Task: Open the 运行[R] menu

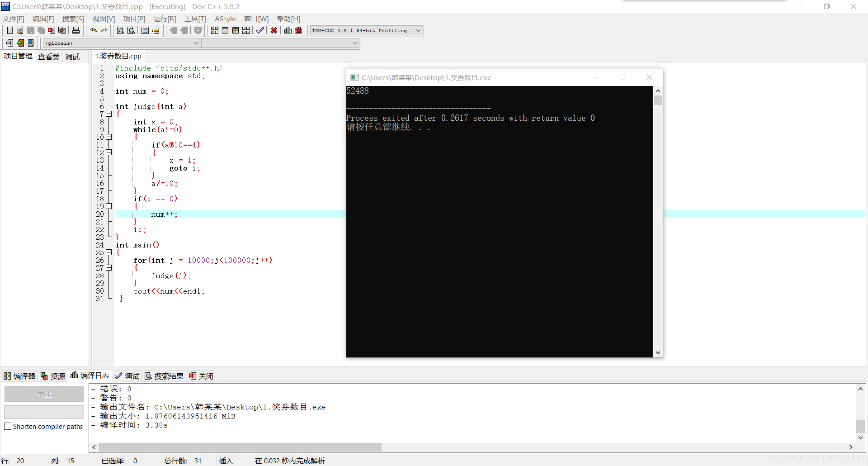Action: [165, 19]
